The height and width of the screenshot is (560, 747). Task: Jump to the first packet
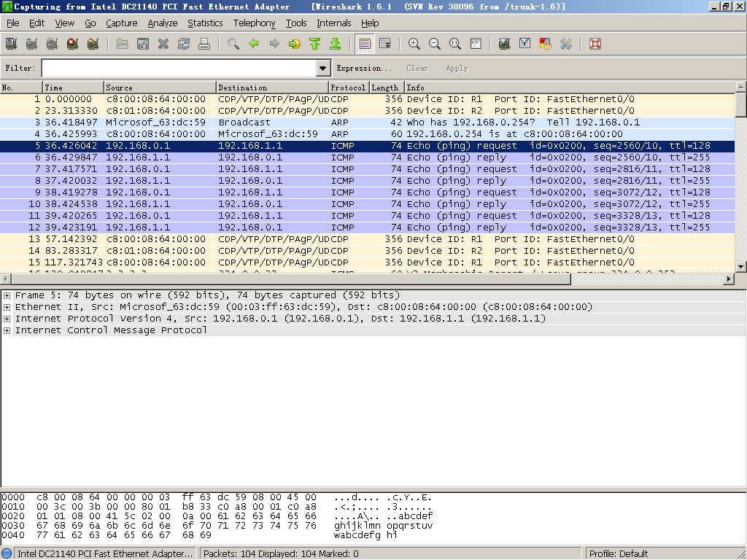(315, 44)
